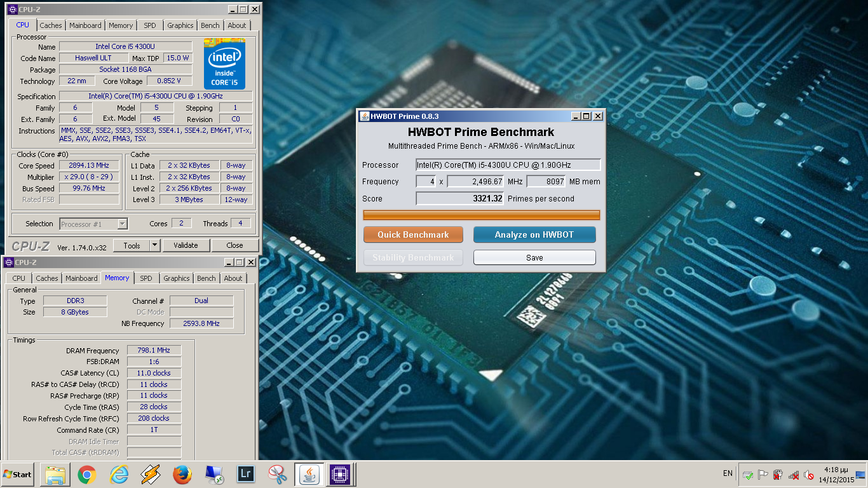868x488 pixels.
Task: Click the orange benchmark progress bar
Action: click(482, 215)
